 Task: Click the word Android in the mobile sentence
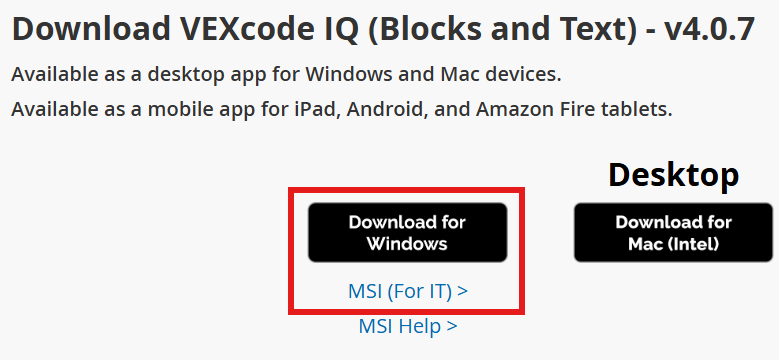tap(388, 109)
